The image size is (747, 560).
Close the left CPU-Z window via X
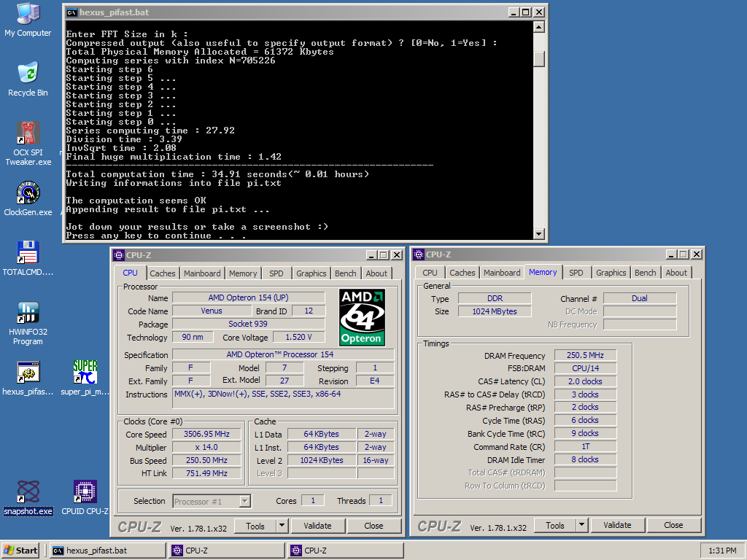click(396, 255)
